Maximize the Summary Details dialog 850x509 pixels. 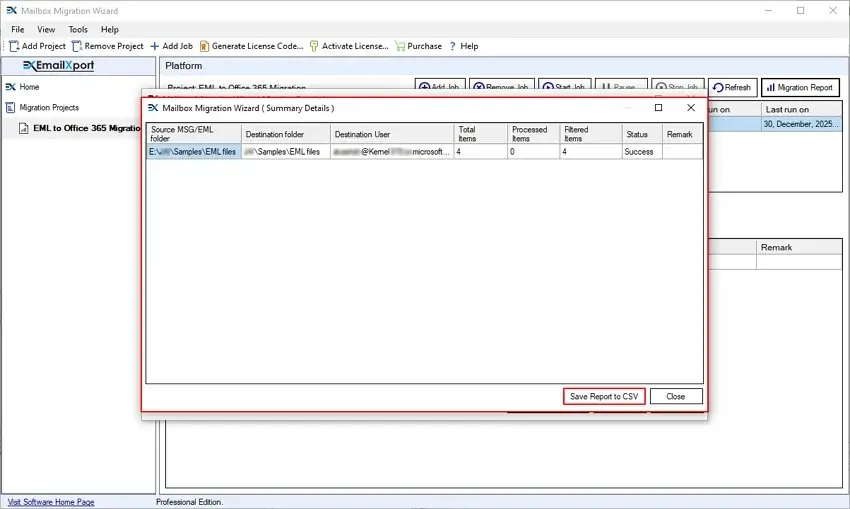(x=658, y=107)
